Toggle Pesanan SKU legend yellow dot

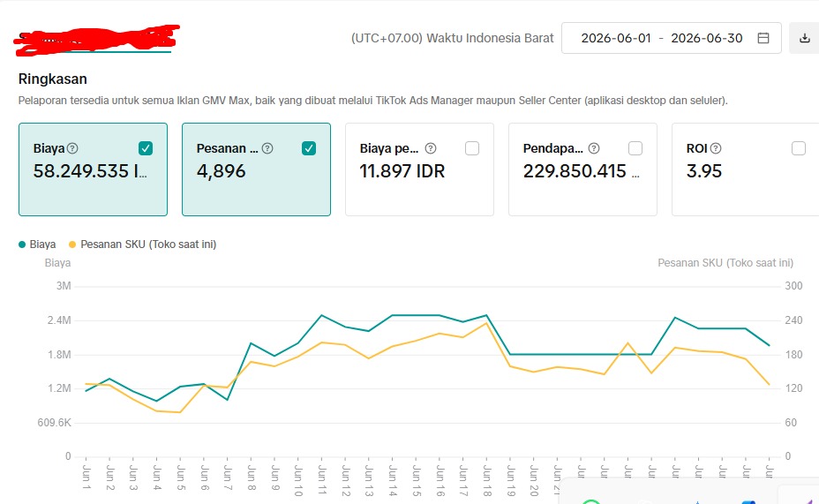point(72,244)
